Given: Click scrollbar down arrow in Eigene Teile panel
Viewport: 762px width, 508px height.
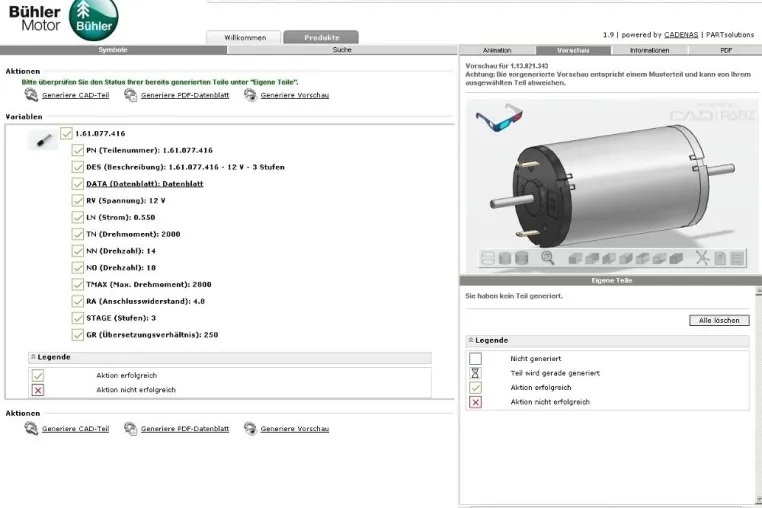Looking at the screenshot, I should pos(759,500).
